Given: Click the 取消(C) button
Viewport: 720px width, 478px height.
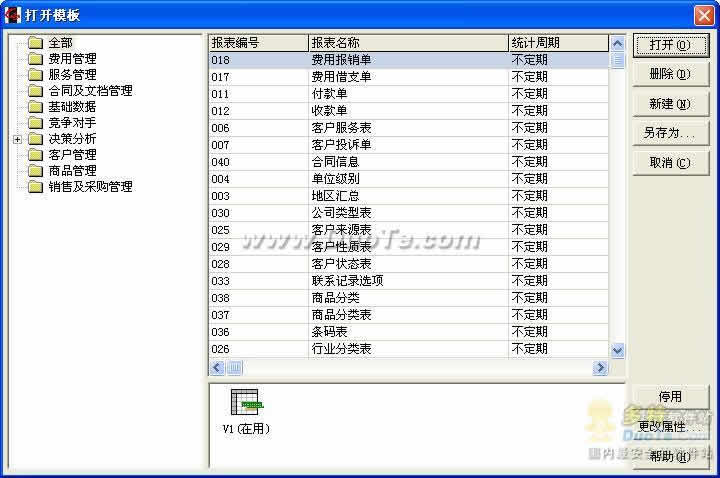Looking at the screenshot, I should pyautogui.click(x=670, y=163).
